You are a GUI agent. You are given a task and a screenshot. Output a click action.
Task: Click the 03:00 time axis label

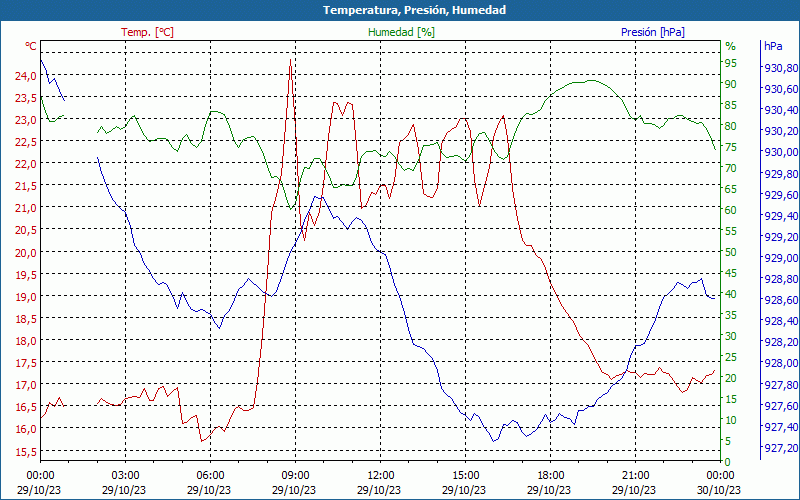tap(125, 475)
